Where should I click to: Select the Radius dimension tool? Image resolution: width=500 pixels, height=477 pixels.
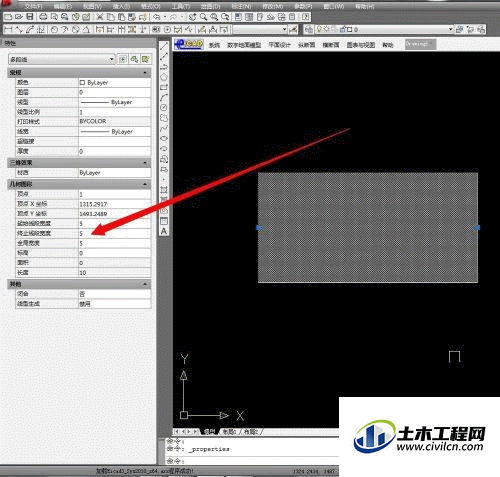pyautogui.click(x=54, y=30)
